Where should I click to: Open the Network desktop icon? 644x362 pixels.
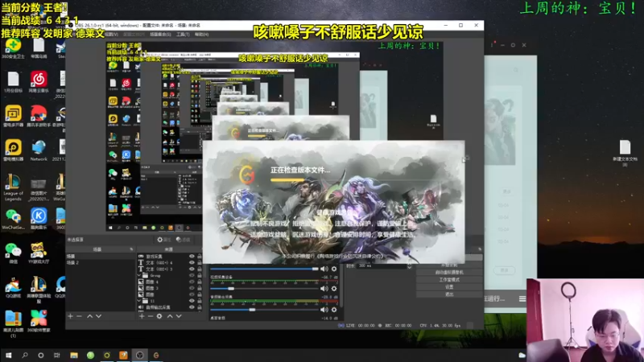[39, 150]
